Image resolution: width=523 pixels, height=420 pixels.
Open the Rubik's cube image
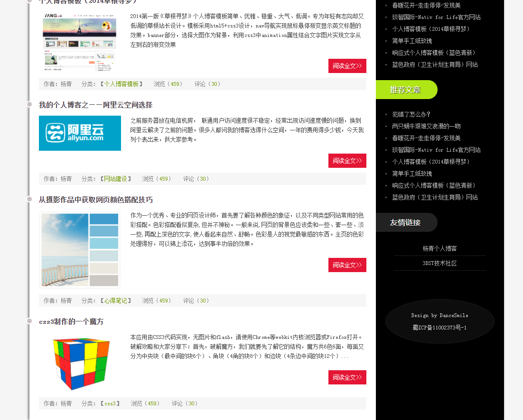(x=80, y=363)
